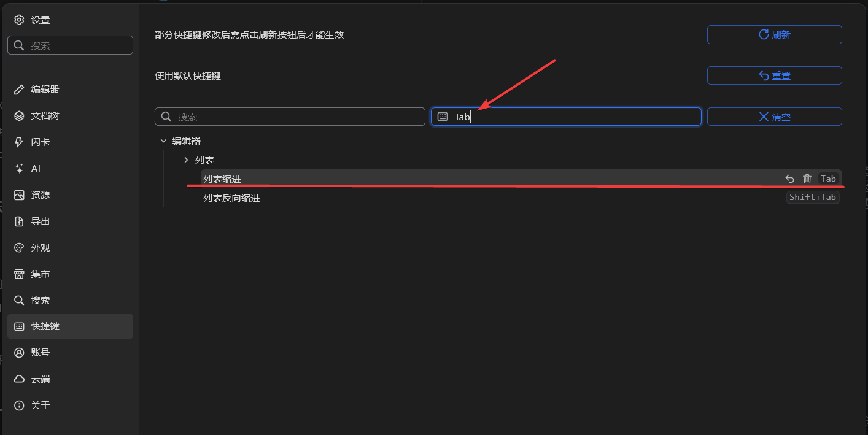Screen dimensions: 868x435
Task: Open the 集市 settings section
Action: (70, 274)
